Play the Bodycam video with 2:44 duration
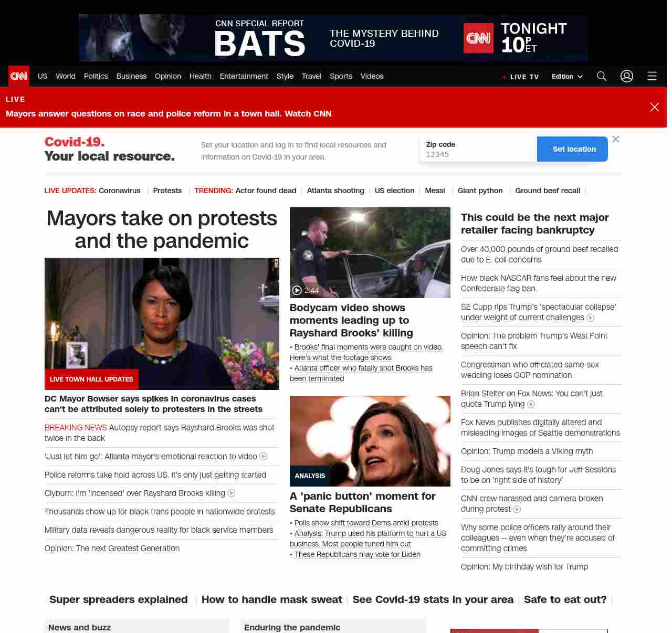The height and width of the screenshot is (633, 672). pos(370,252)
